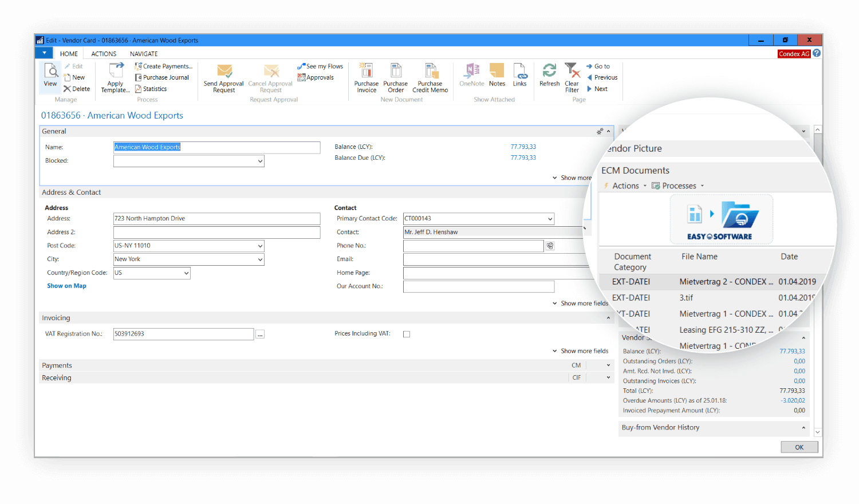Collapse the General fasttab
Image resolution: width=859 pixels, height=504 pixels.
pos(608,132)
